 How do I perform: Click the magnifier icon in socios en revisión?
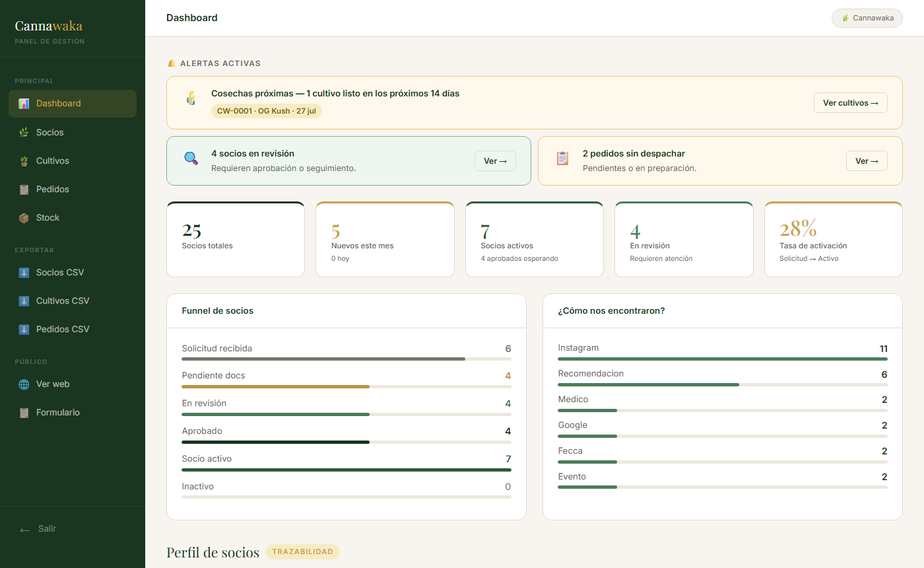pos(191,159)
